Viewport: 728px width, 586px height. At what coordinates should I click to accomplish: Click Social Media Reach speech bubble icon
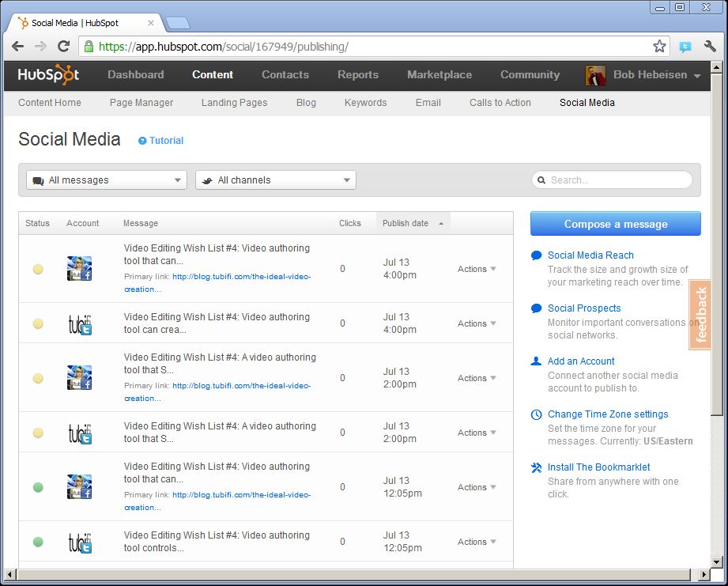[537, 255]
